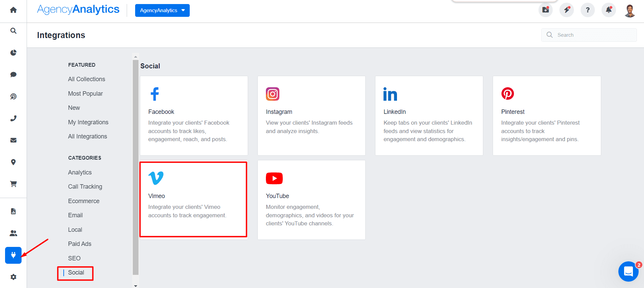
Task: Filter by SEO category
Action: tap(74, 258)
